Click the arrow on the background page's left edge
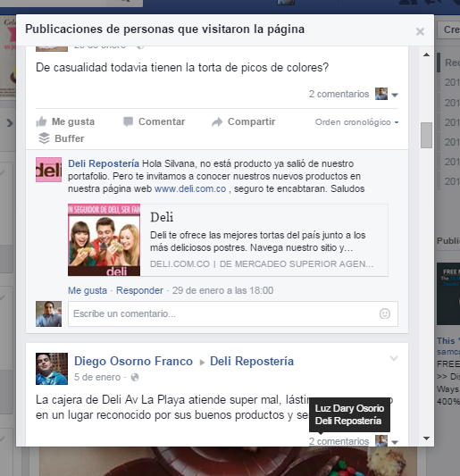Screen dimensions: 460x476 click(x=10, y=123)
